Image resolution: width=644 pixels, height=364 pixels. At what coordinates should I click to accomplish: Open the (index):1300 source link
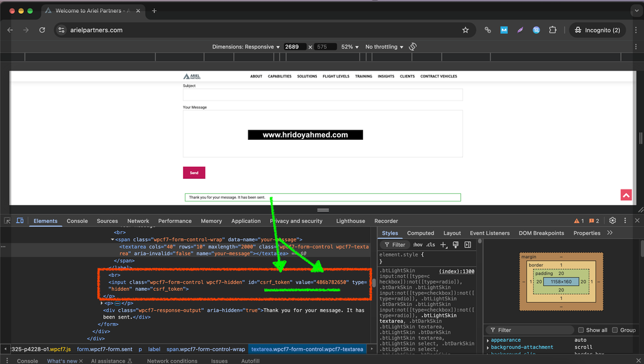(x=457, y=271)
